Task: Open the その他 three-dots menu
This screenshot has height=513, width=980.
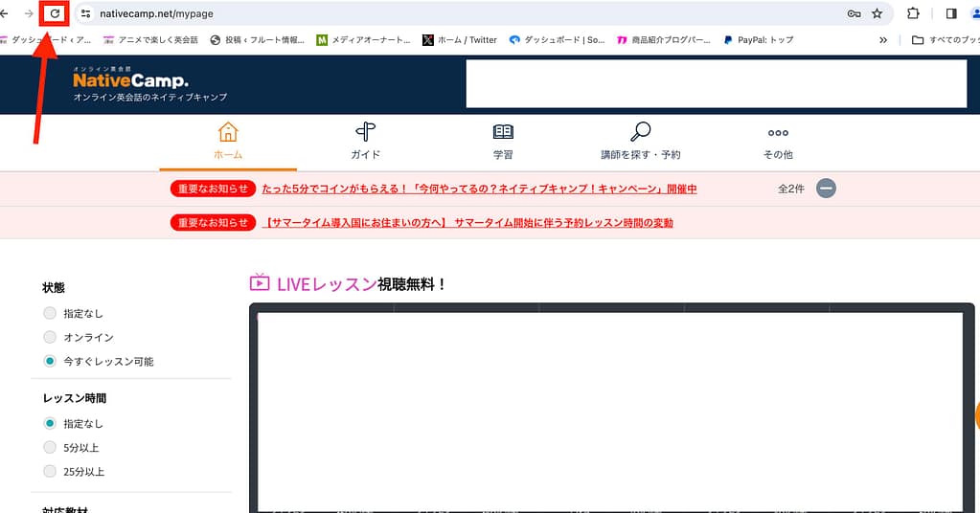Action: coord(778,144)
